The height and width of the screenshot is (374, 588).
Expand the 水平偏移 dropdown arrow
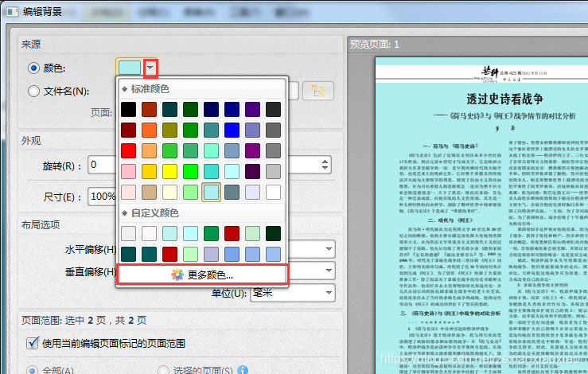click(329, 249)
